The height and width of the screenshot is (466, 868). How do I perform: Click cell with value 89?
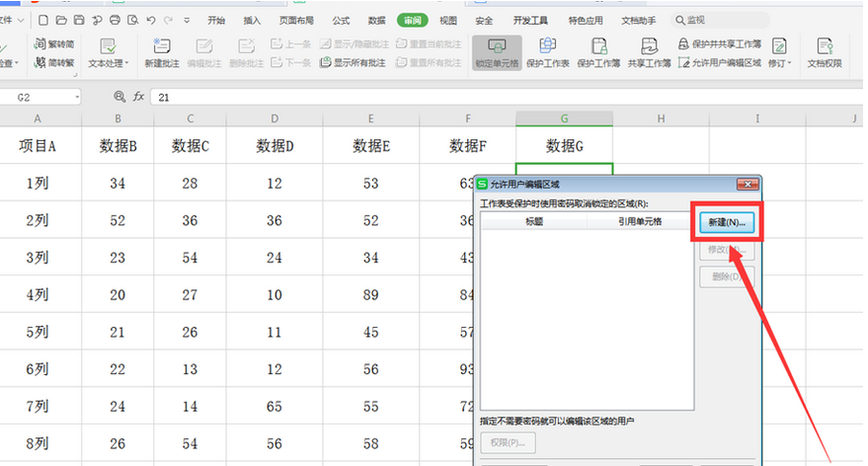[371, 294]
